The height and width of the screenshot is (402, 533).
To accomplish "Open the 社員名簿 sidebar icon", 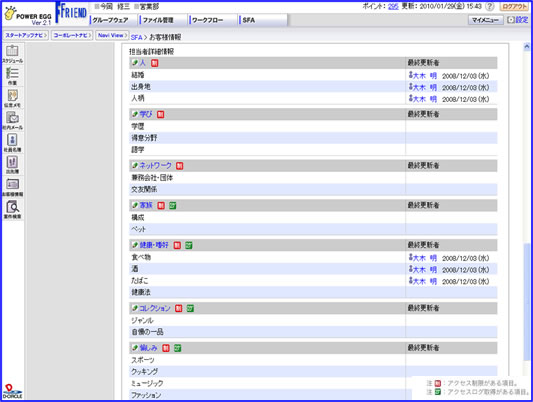I will tap(13, 143).
